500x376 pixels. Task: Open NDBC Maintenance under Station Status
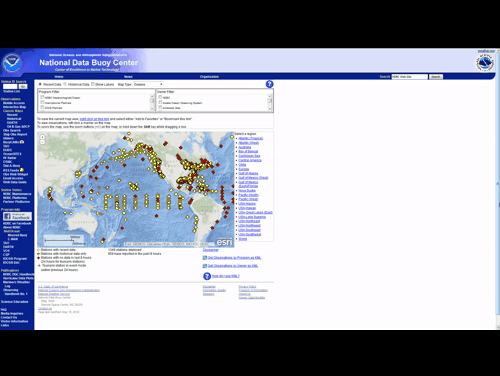[x=17, y=194]
